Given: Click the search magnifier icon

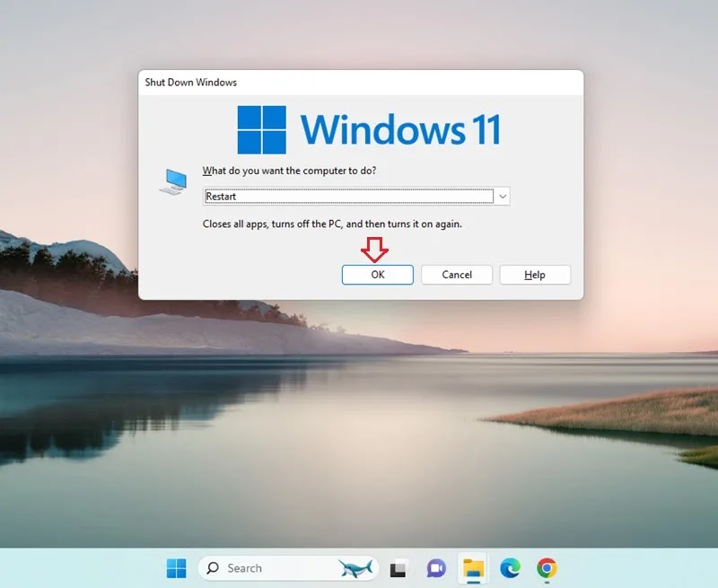Looking at the screenshot, I should (213, 568).
